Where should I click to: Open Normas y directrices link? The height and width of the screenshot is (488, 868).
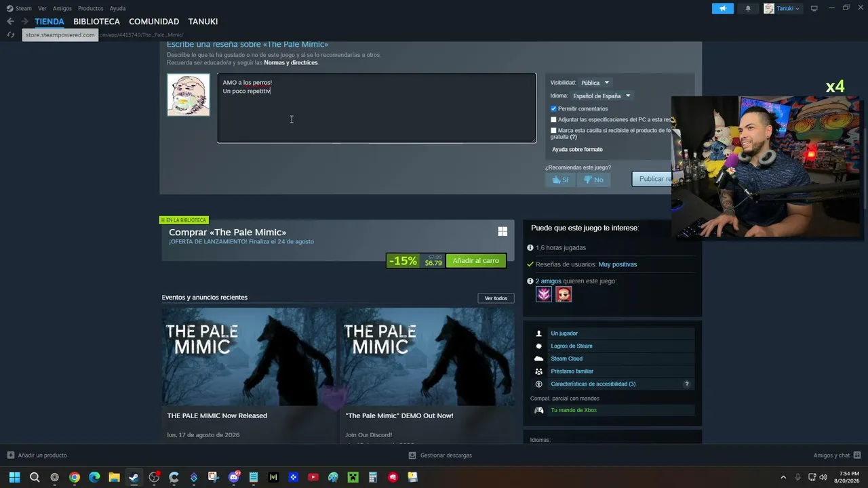[x=291, y=62]
